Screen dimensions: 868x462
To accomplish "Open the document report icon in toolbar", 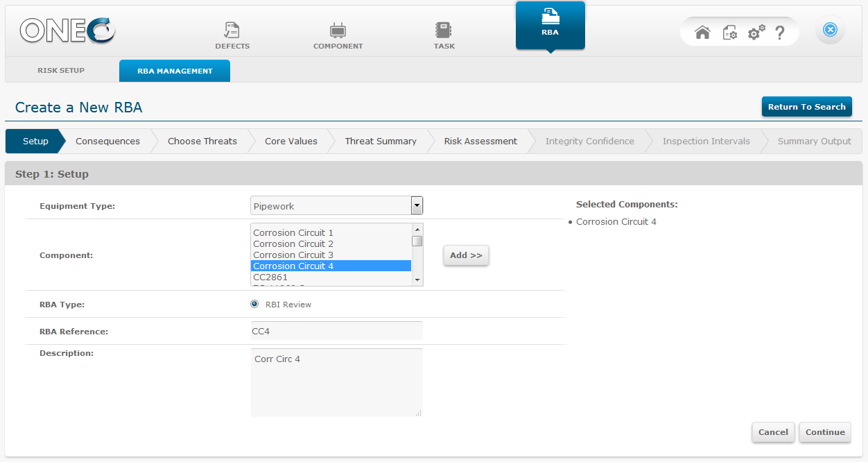I will click(x=729, y=33).
